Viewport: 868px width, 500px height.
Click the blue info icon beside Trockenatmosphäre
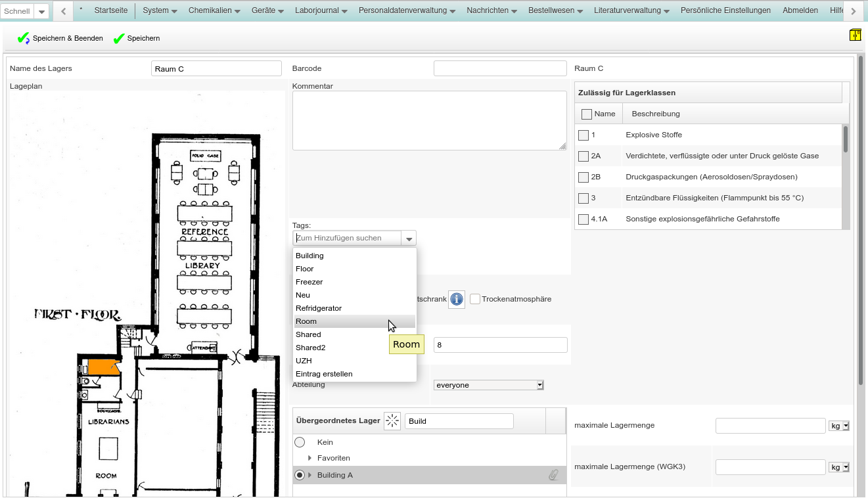pos(456,299)
